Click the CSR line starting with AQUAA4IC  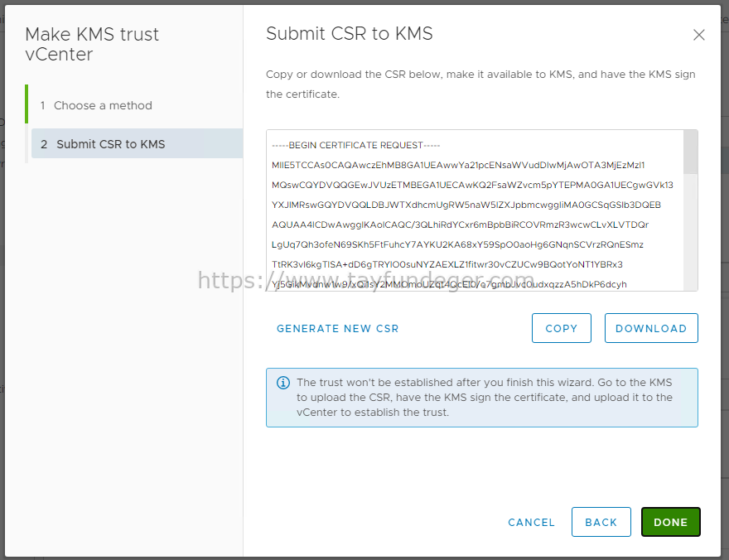pos(460,225)
